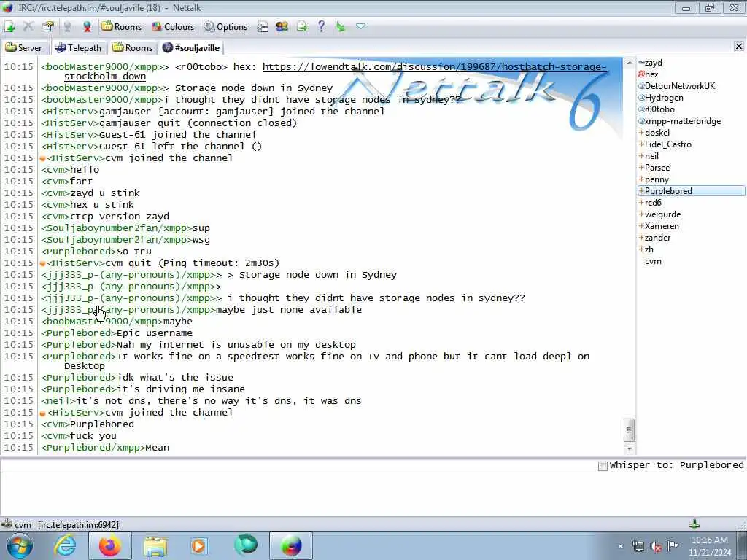Launch Internet Explorer from the taskbar
Viewport: 747px width, 560px height.
(x=64, y=545)
